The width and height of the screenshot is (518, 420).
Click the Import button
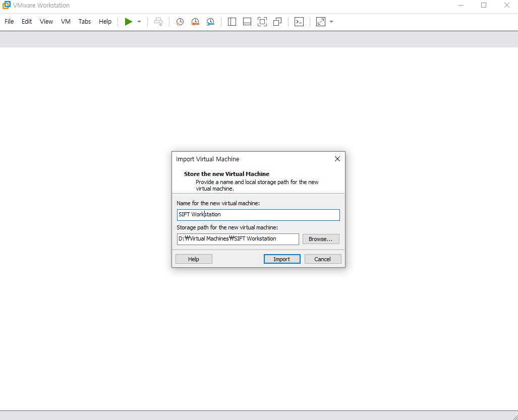(282, 259)
